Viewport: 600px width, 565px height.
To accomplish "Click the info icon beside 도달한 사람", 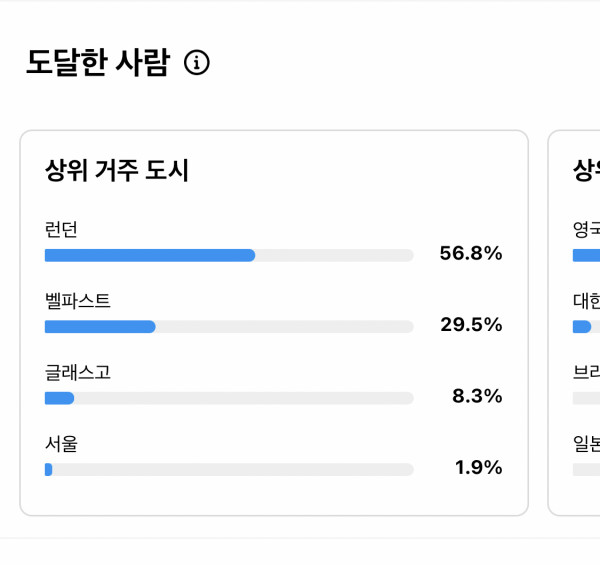I will [x=198, y=64].
